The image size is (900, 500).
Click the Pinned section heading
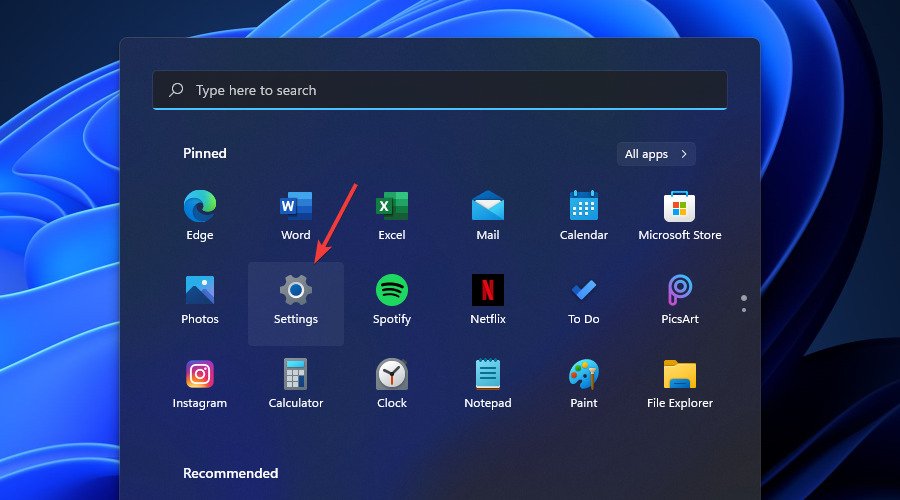205,153
